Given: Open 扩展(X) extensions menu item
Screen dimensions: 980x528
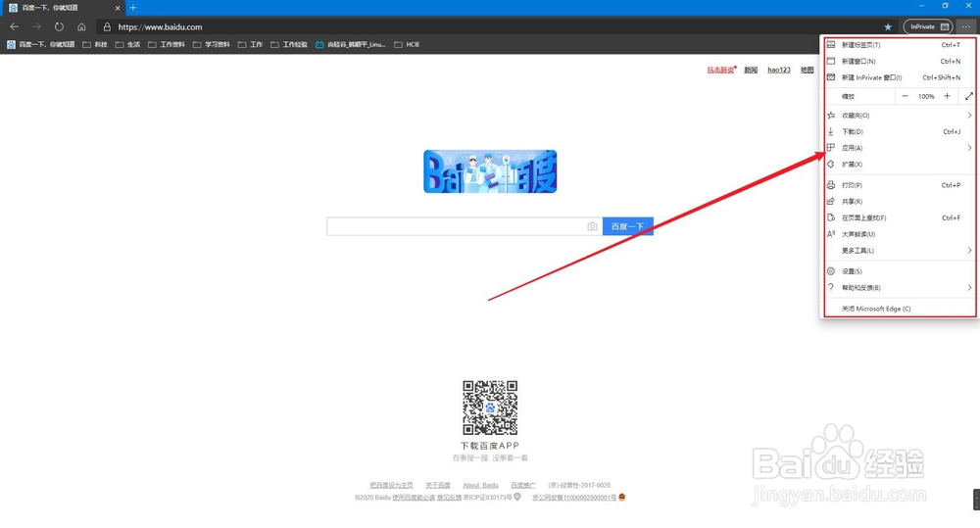Looking at the screenshot, I should [899, 165].
